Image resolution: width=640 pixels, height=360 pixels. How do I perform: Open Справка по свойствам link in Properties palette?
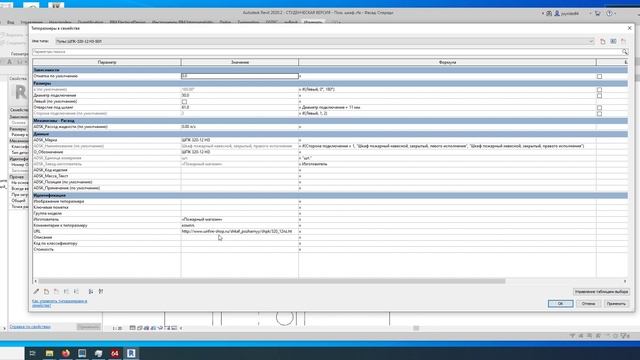[x=30, y=327]
